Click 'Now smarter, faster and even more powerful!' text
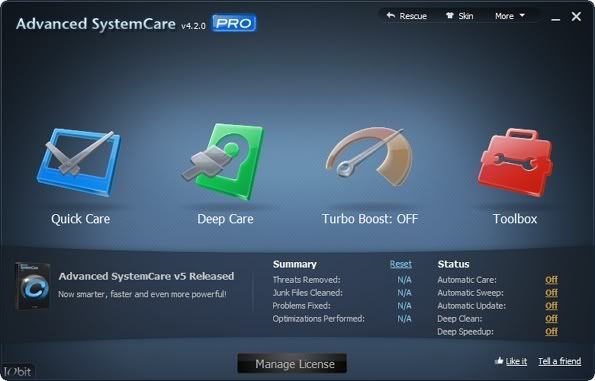This screenshot has height=381, width=595. click(142, 294)
